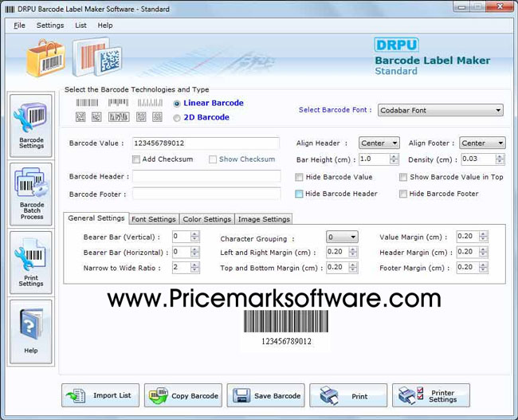Image resolution: width=518 pixels, height=420 pixels.
Task: Click the title bar barcode app icon
Action: click(x=10, y=10)
